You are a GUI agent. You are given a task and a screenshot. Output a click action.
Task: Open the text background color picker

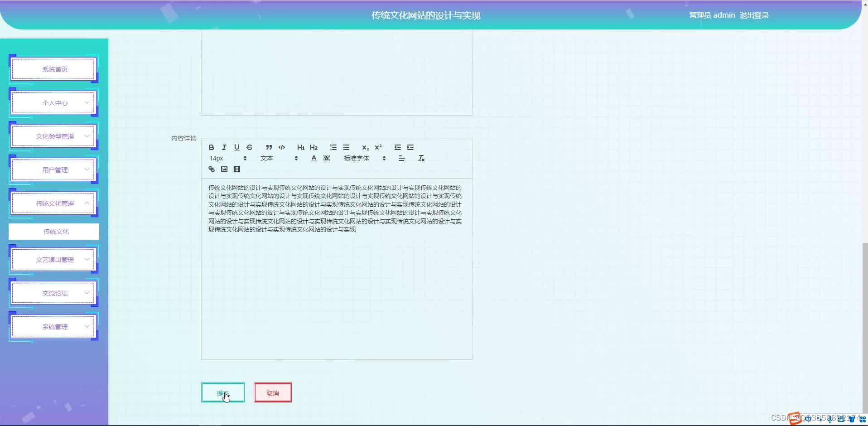[326, 158]
